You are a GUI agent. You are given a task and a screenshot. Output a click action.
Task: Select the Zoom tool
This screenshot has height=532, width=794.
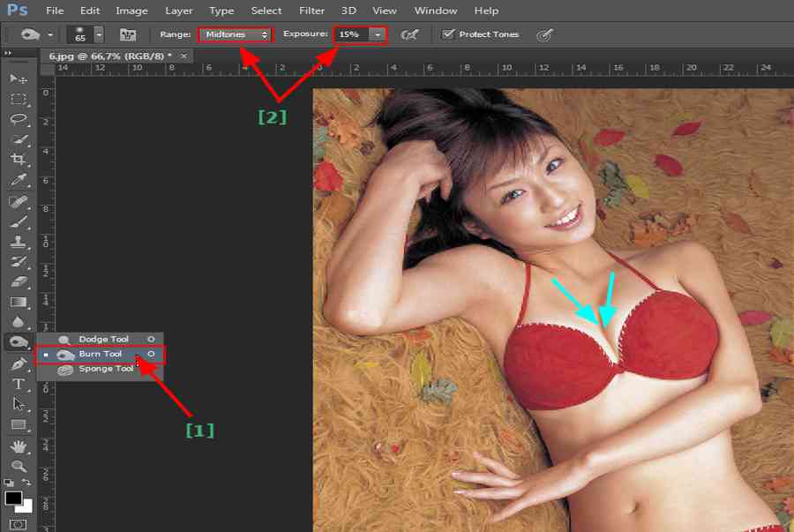[19, 466]
